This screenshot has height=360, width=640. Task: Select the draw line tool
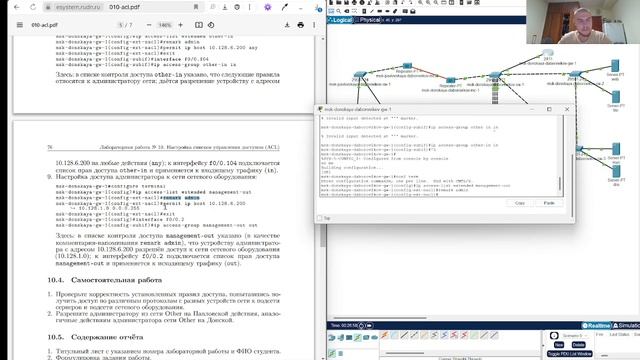[x=372, y=11]
